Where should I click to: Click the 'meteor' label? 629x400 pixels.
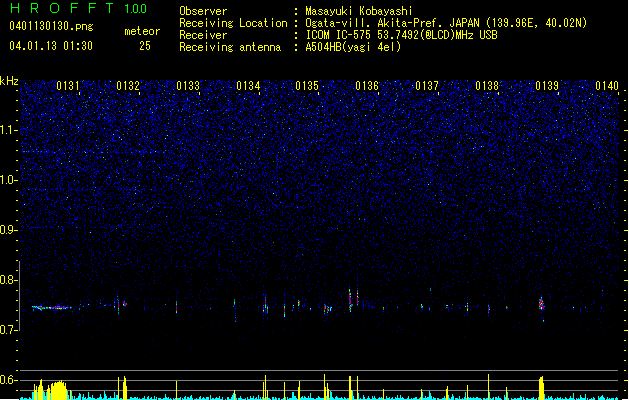(x=142, y=31)
